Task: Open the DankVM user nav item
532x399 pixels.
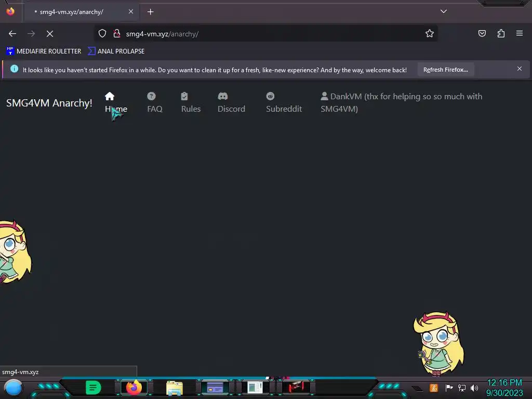Action: tap(402, 102)
